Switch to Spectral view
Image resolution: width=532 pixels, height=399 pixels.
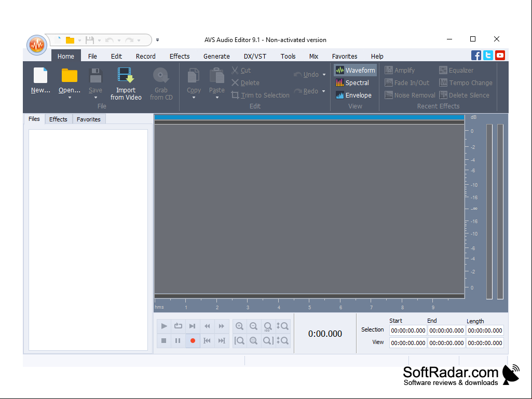click(352, 83)
